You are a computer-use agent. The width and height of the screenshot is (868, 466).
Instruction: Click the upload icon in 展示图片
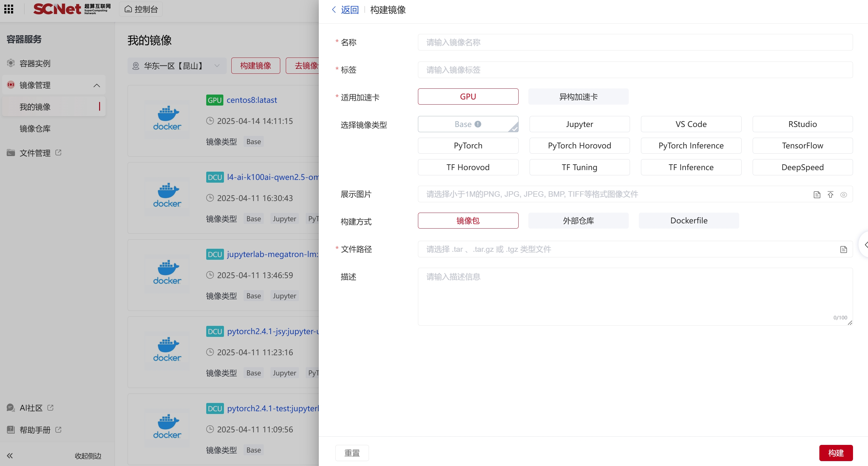[x=830, y=194]
